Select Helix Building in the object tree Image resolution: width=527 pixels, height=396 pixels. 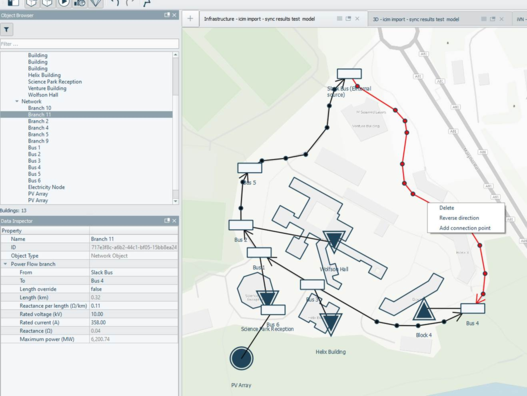[44, 75]
